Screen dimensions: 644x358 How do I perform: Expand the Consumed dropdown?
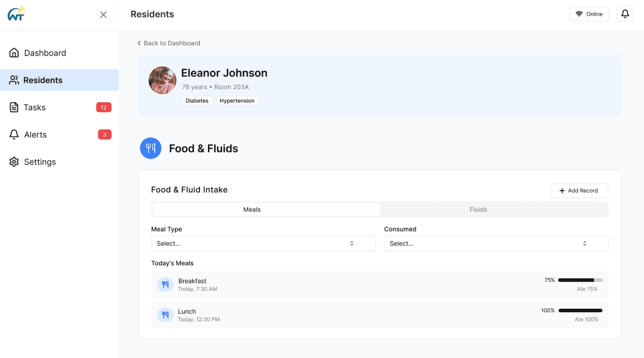click(496, 243)
